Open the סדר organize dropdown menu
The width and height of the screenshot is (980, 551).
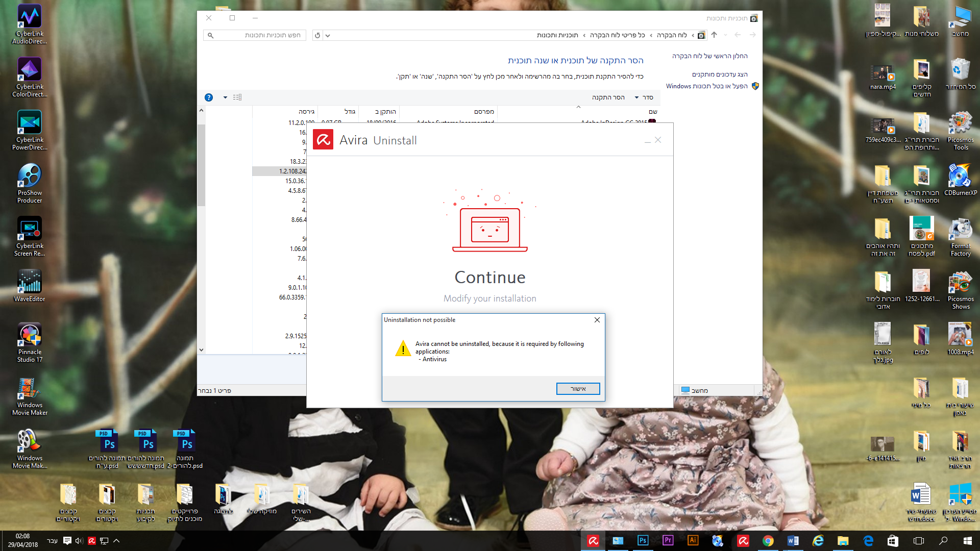pos(644,97)
